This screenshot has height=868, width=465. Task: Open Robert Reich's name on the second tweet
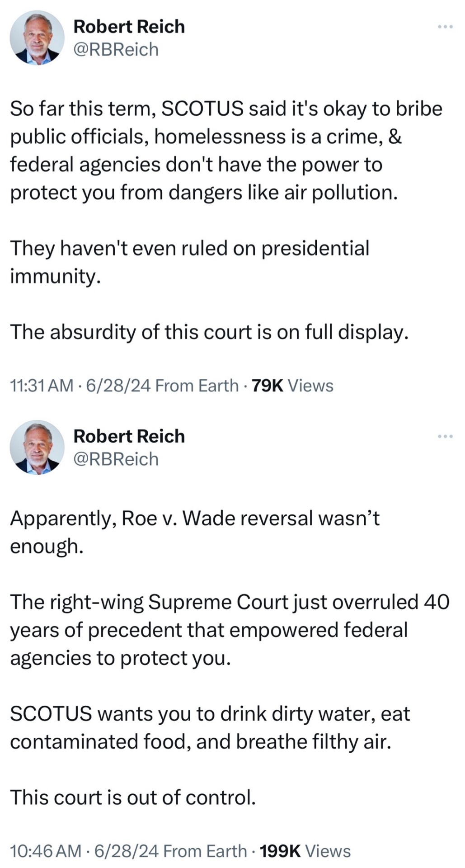[x=129, y=436]
